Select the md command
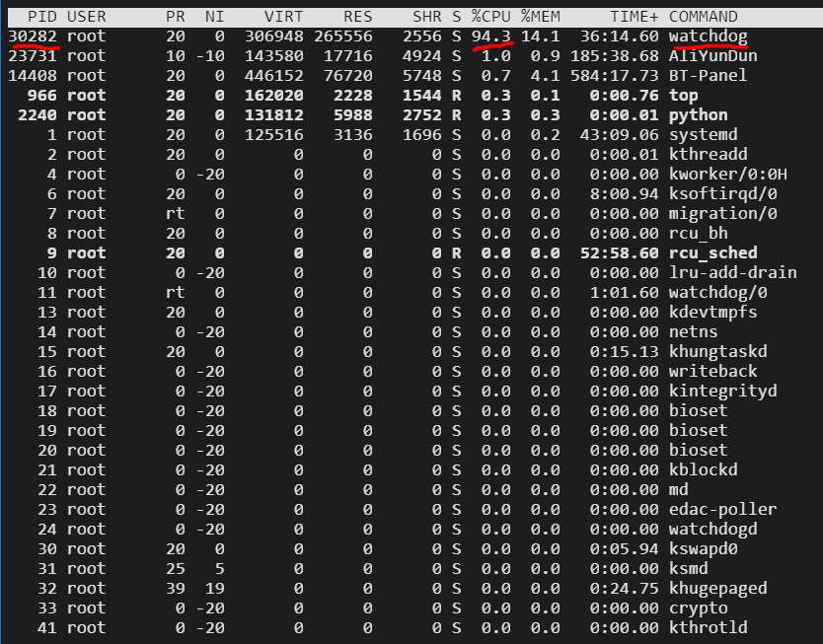This screenshot has width=823, height=644. [x=679, y=490]
